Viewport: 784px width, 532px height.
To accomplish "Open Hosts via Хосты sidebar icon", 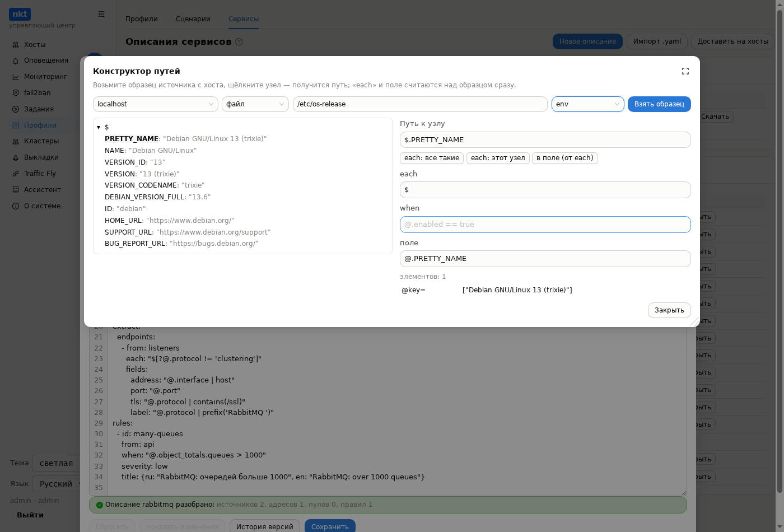I will (x=16, y=45).
